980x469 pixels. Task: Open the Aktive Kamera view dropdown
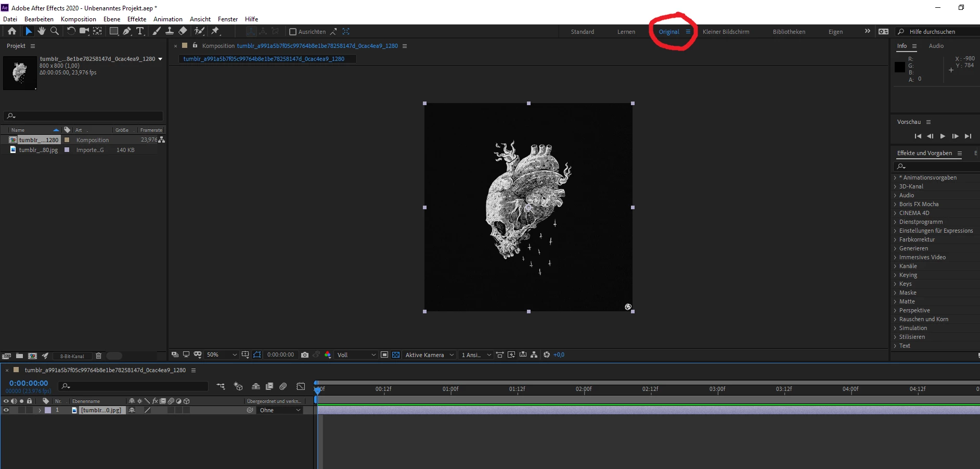click(430, 355)
